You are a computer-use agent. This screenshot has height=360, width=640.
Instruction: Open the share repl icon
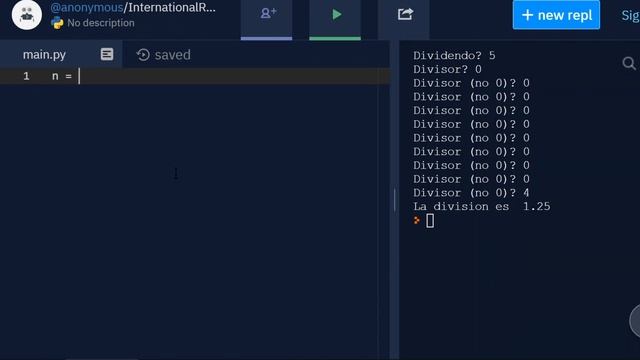(x=405, y=15)
